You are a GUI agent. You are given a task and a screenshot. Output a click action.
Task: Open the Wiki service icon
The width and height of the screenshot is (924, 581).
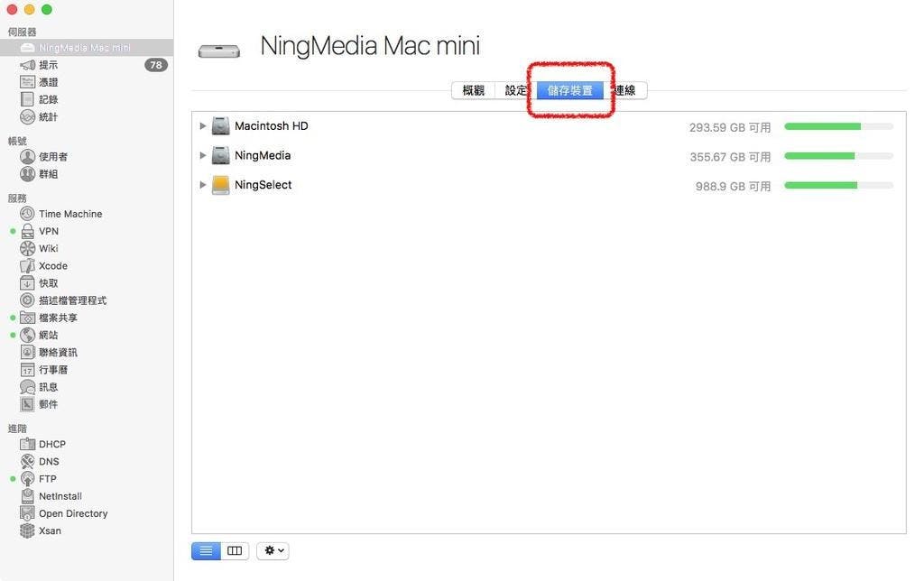[x=28, y=248]
